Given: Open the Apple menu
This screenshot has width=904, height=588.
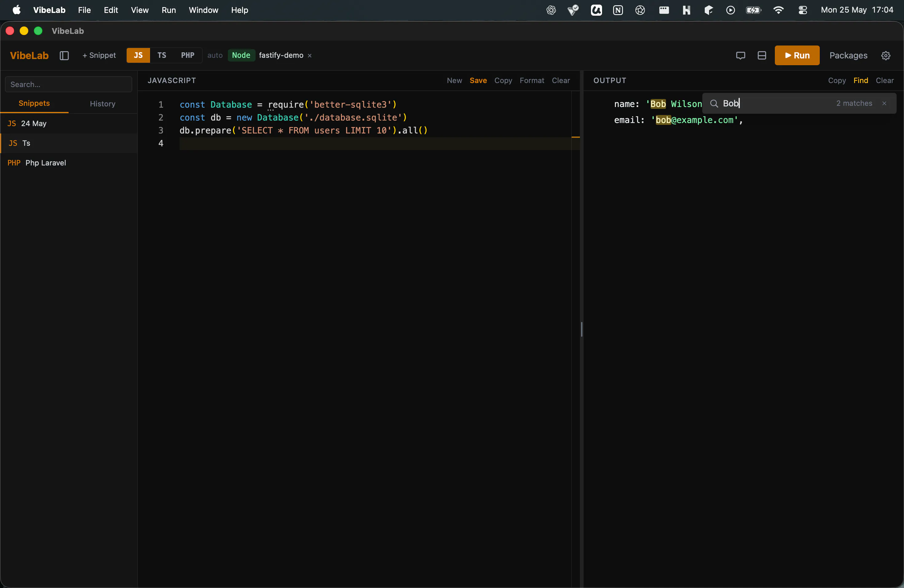Looking at the screenshot, I should [16, 10].
